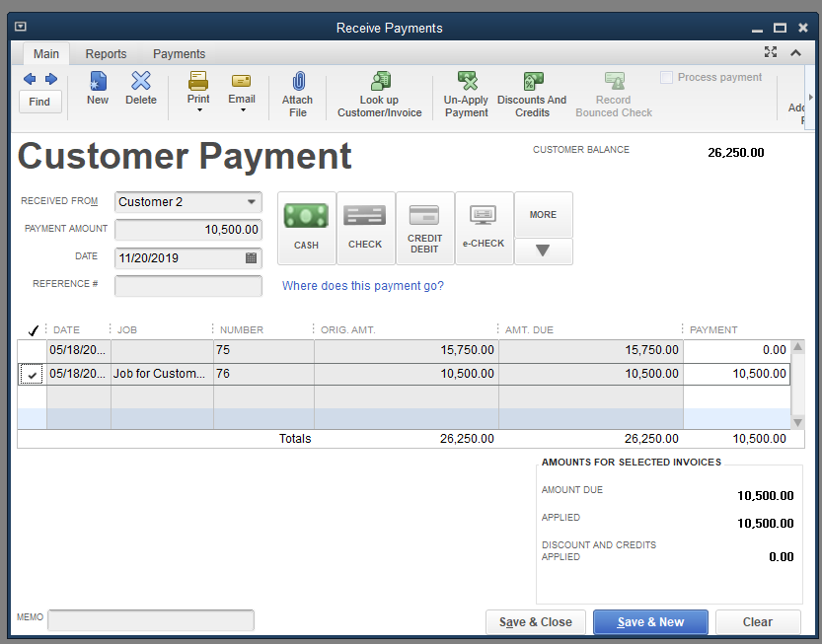Switch to the Reports tab
The width and height of the screenshot is (822, 644).
(106, 54)
